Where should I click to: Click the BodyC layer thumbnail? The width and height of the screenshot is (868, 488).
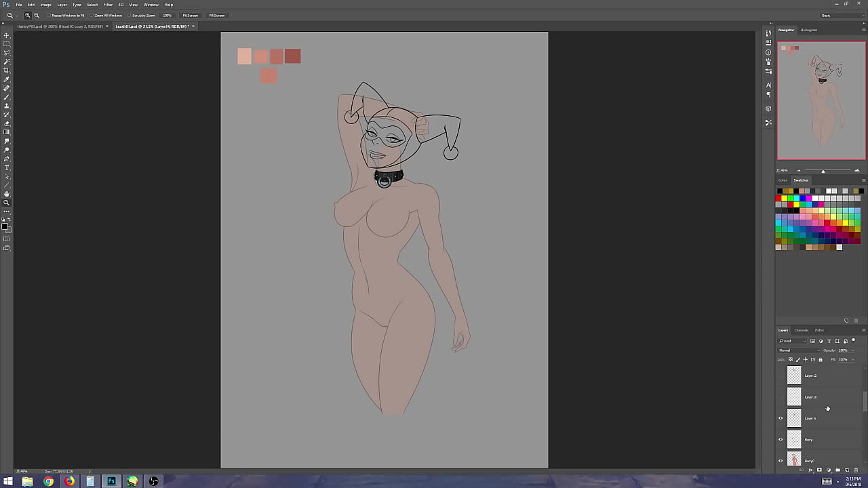click(x=794, y=460)
